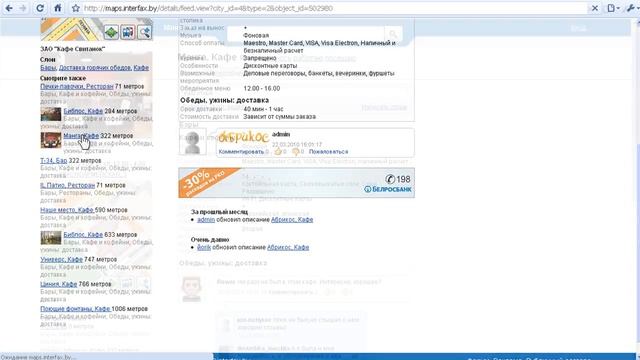Click the admin author name in the post
640x360 pixels.
click(x=281, y=134)
